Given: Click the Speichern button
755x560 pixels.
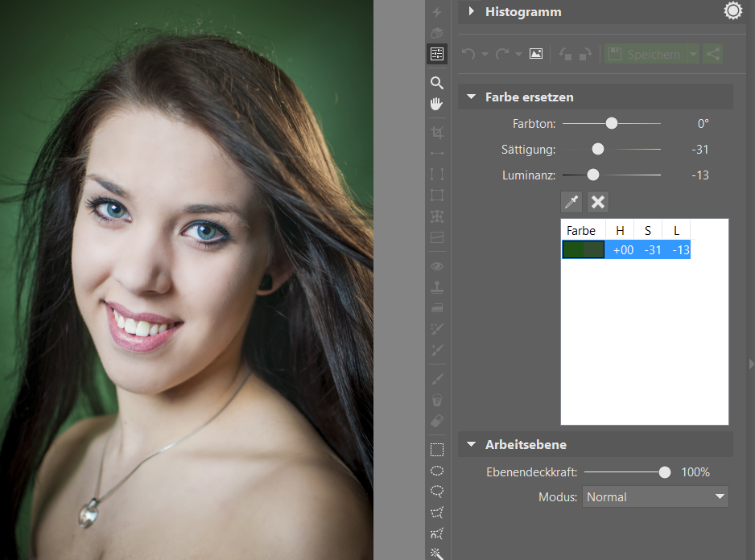Looking at the screenshot, I should 646,54.
